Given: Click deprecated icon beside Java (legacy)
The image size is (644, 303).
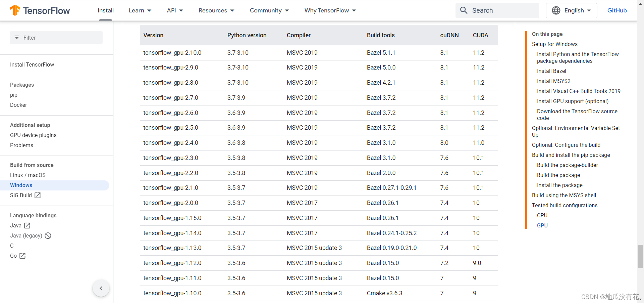Looking at the screenshot, I should coord(48,235).
